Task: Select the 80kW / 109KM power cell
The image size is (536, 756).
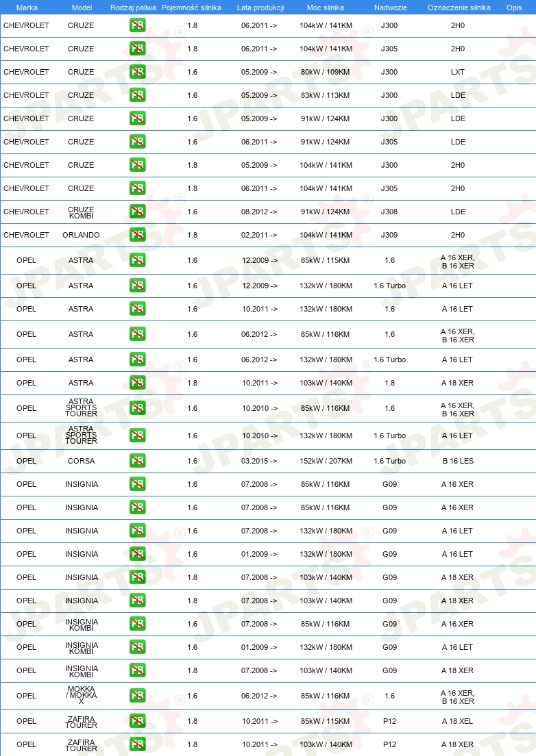Action: click(325, 72)
